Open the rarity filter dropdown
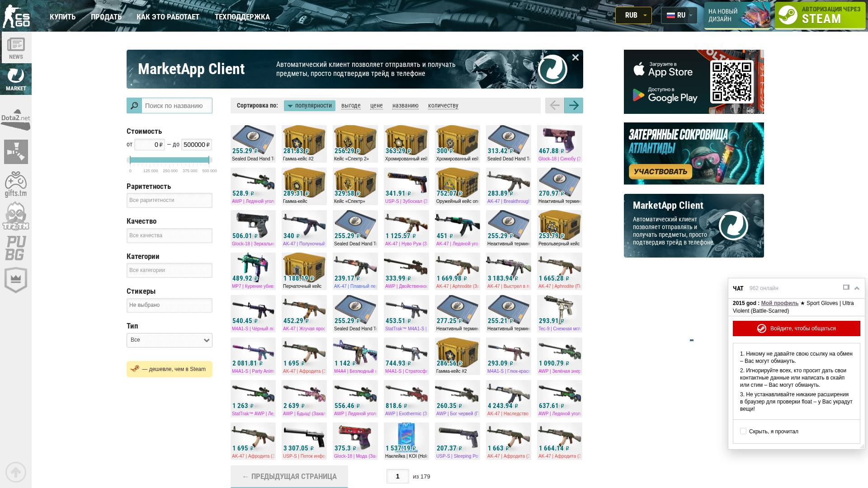 pos(170,201)
